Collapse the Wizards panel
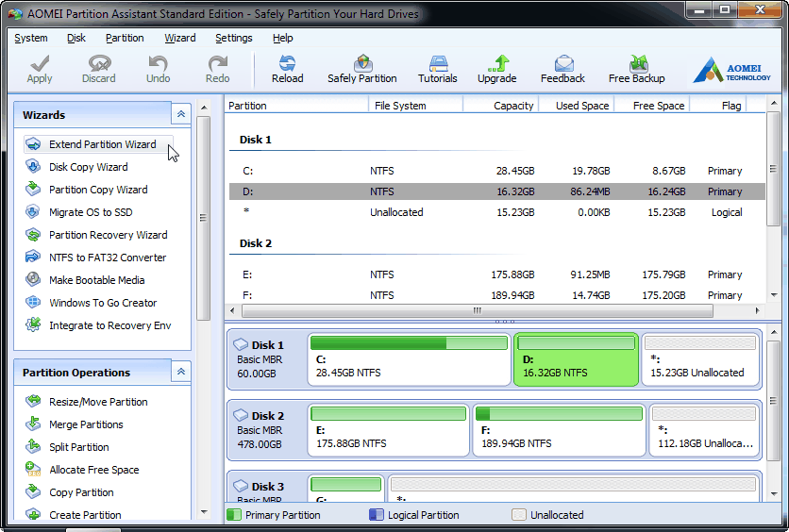The height and width of the screenshot is (532, 789). click(180, 114)
